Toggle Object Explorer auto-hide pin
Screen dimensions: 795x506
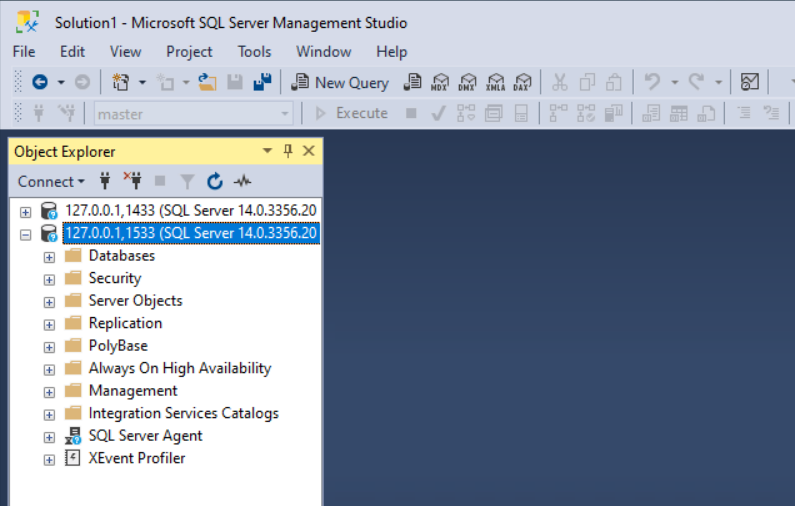pyautogui.click(x=288, y=151)
